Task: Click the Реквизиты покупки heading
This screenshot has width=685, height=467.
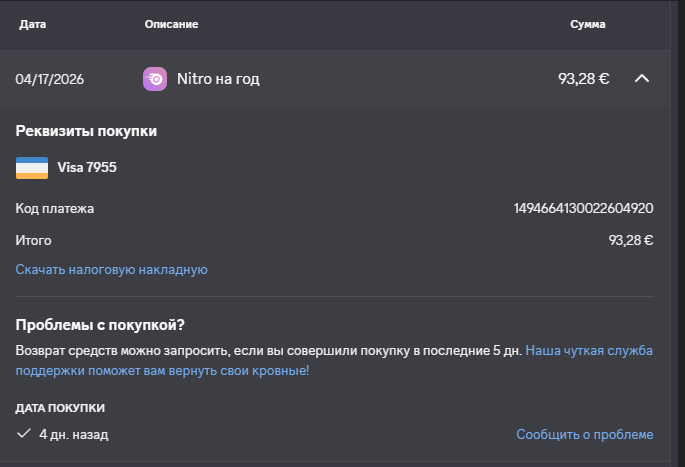Action: (86, 131)
